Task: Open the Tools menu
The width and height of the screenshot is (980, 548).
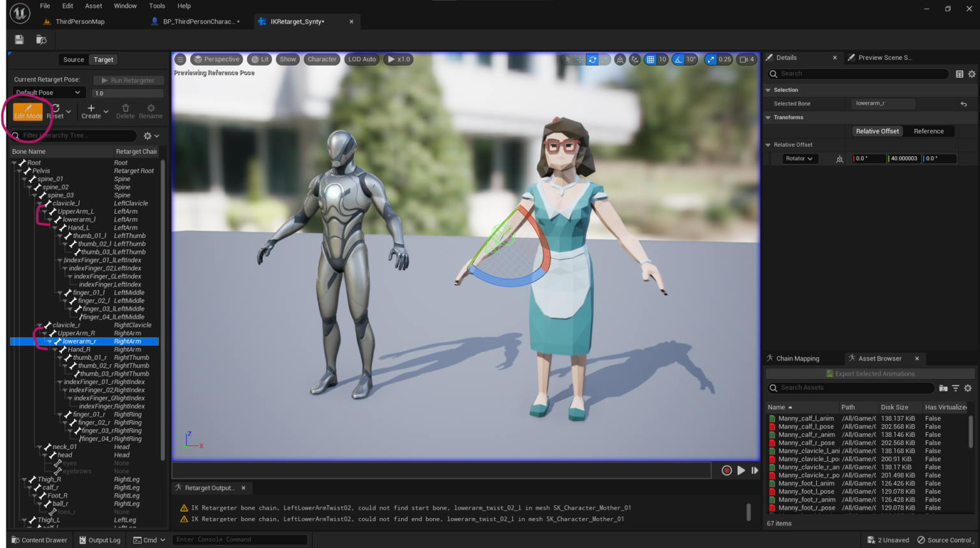Action: click(x=156, y=6)
